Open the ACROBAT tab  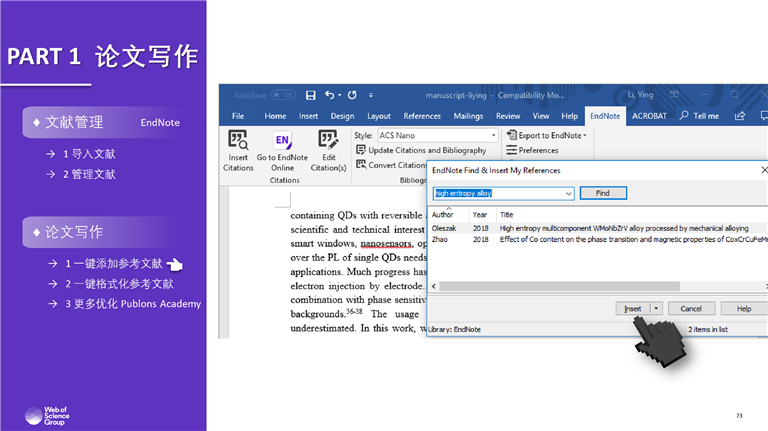click(x=649, y=116)
